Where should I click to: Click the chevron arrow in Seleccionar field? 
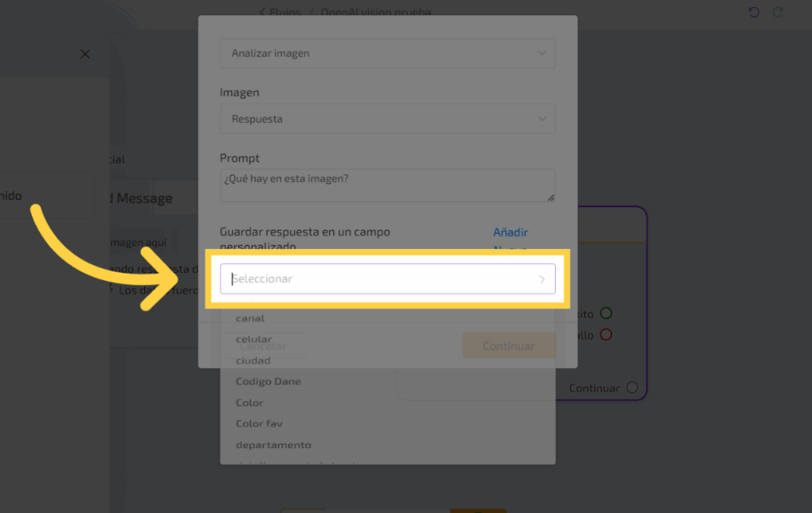tap(542, 279)
